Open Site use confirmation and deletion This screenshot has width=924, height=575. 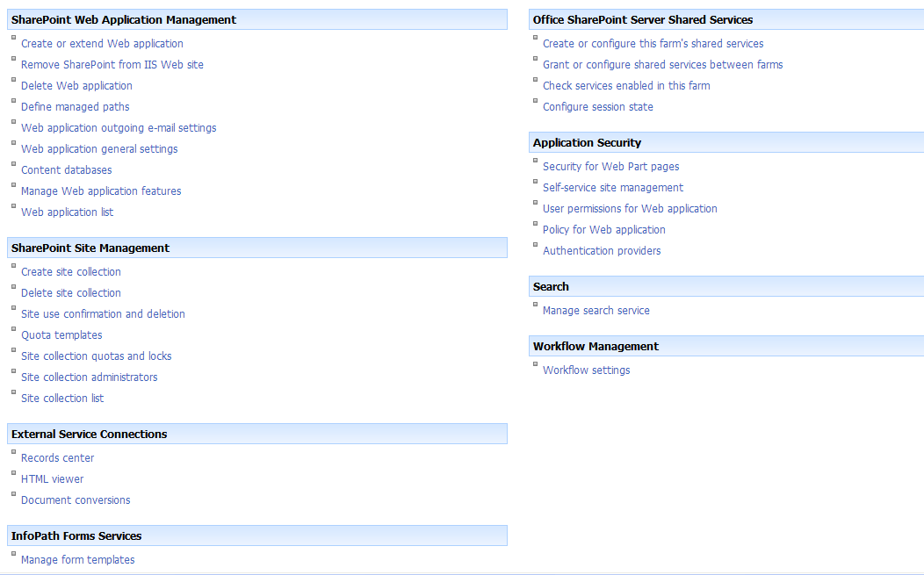103,314
